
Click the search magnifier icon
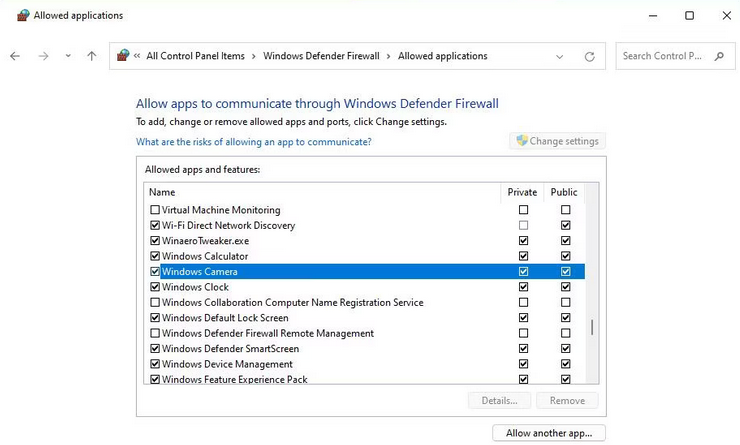coord(719,56)
